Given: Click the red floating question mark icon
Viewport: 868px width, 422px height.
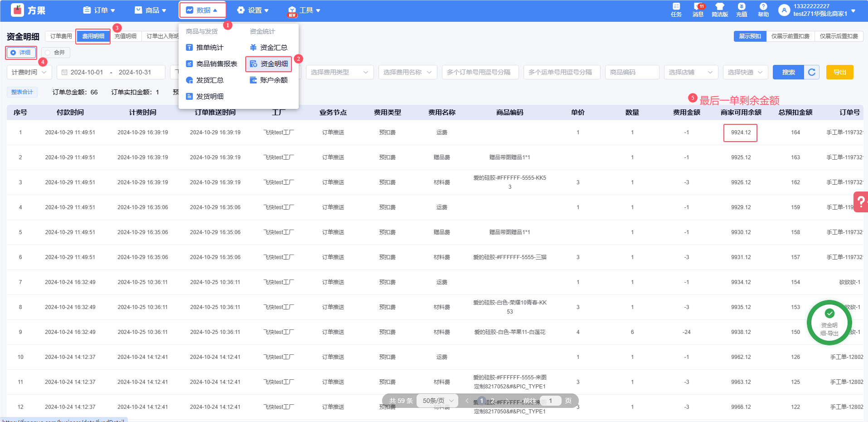Looking at the screenshot, I should coord(861,202).
